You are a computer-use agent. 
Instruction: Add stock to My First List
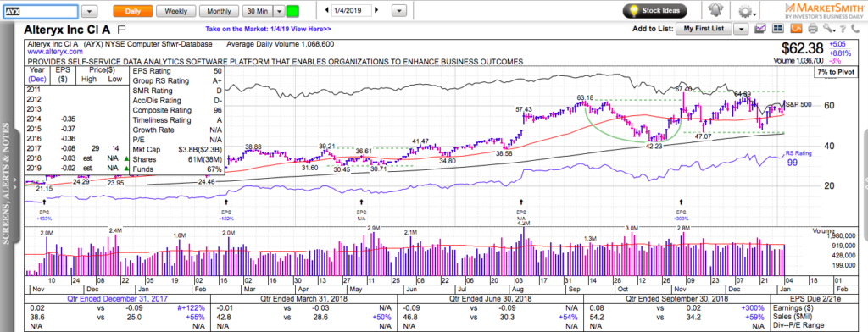tap(704, 29)
